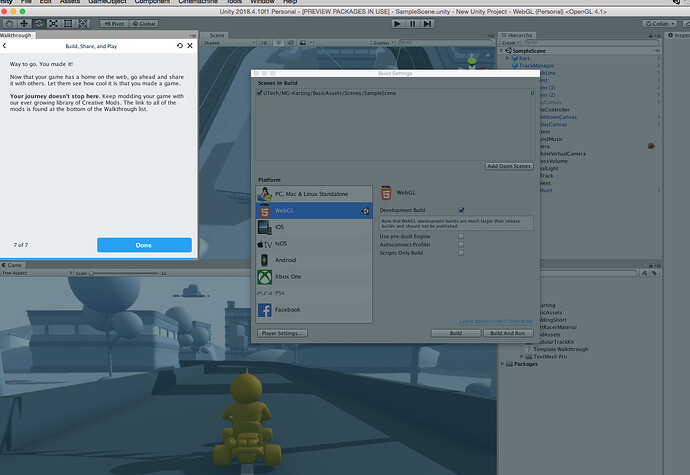Adjust the Game view Scale slider
The height and width of the screenshot is (475, 690).
(x=124, y=273)
